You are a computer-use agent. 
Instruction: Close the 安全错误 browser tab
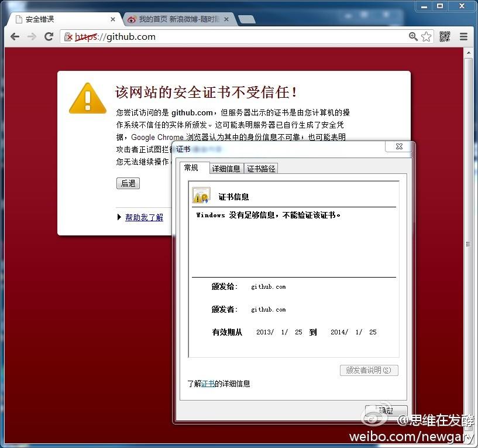pyautogui.click(x=113, y=19)
